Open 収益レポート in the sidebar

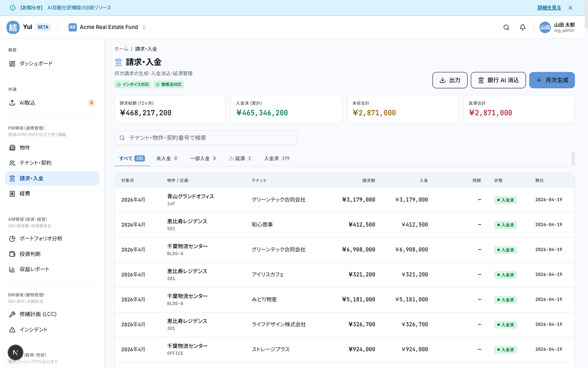click(52, 269)
